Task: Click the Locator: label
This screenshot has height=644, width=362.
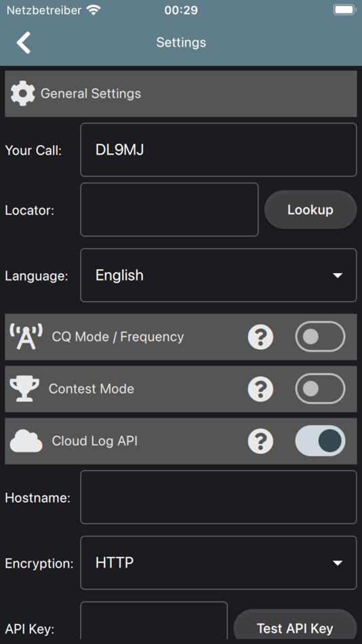Action: (30, 210)
